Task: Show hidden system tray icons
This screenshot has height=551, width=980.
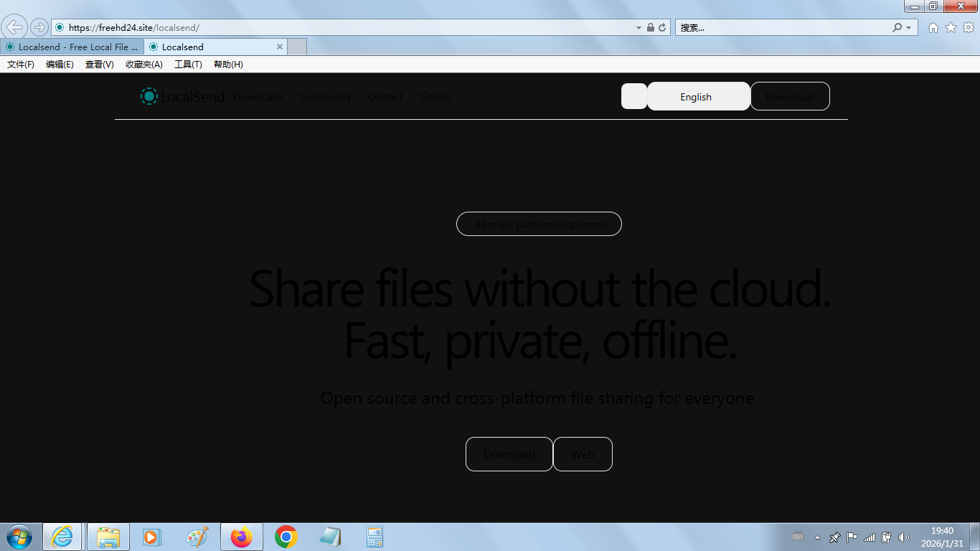Action: click(817, 537)
